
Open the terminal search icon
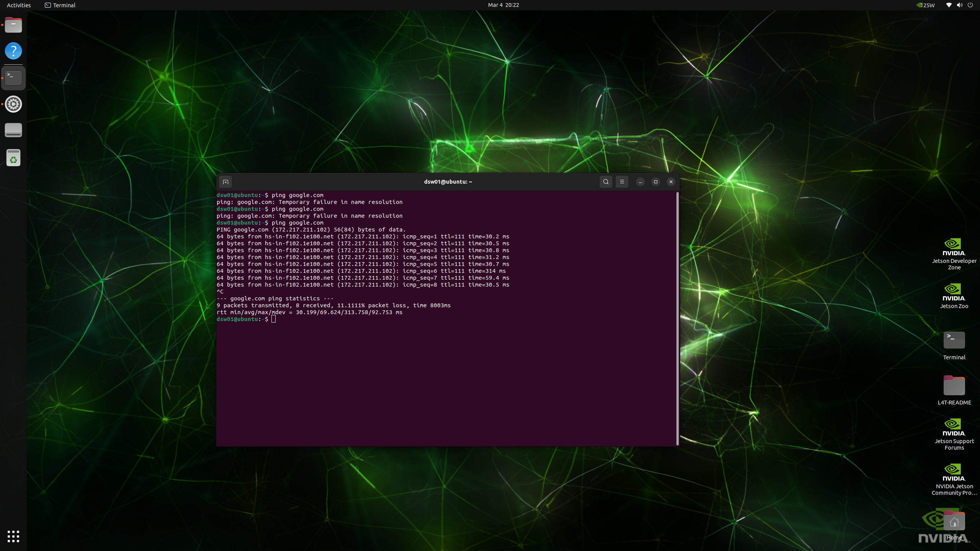pyautogui.click(x=606, y=182)
